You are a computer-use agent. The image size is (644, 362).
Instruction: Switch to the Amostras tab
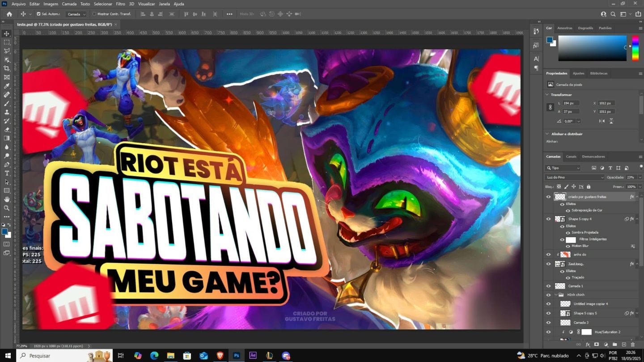click(x=565, y=28)
